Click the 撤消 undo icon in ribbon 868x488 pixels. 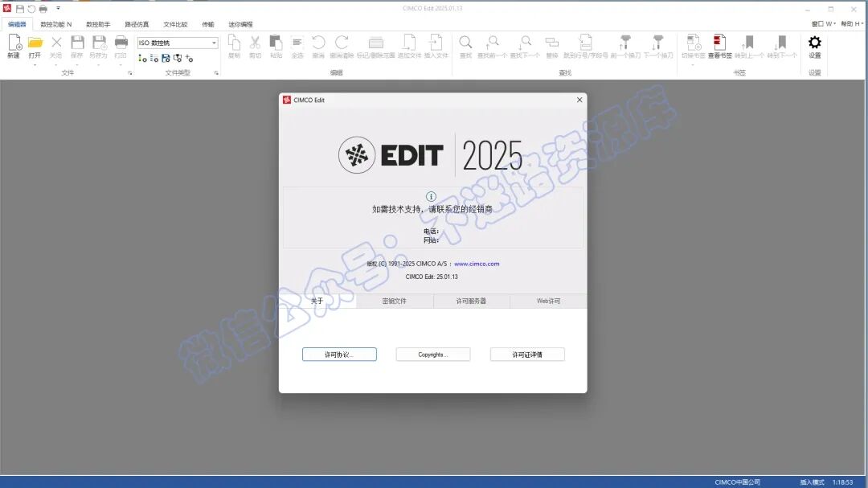click(318, 43)
